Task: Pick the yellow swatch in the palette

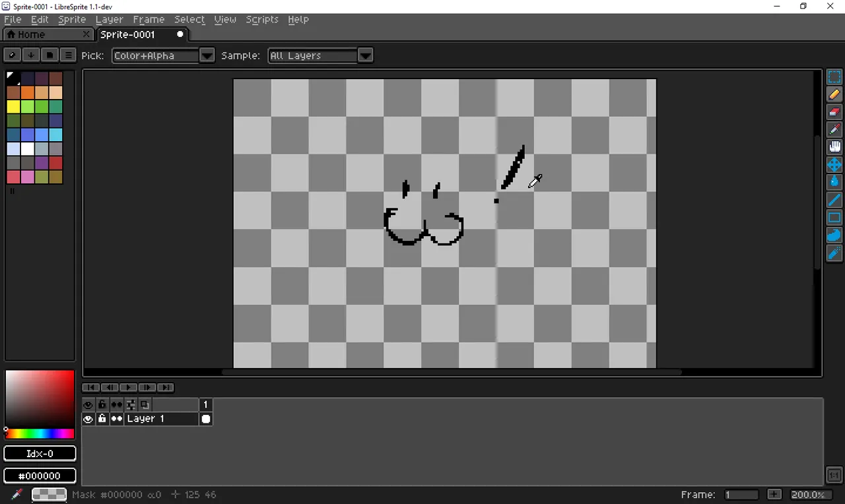Action: click(13, 106)
